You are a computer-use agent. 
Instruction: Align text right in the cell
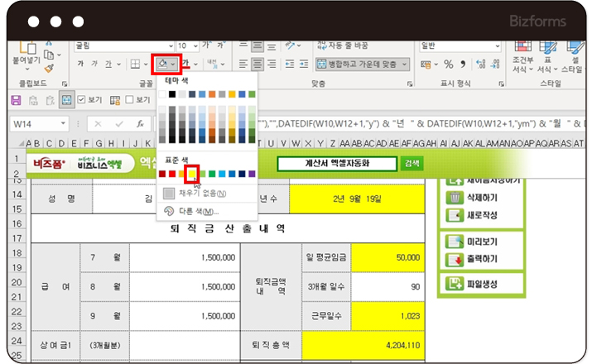tap(272, 65)
